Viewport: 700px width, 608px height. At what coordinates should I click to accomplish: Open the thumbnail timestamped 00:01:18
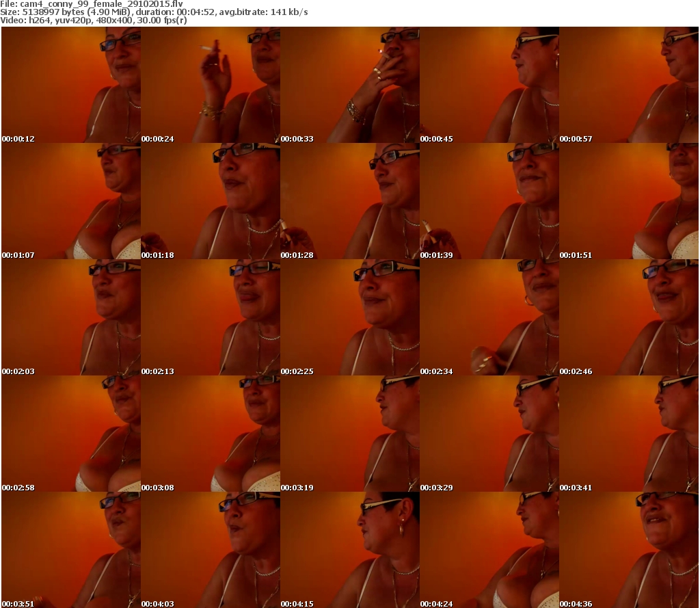click(x=211, y=201)
